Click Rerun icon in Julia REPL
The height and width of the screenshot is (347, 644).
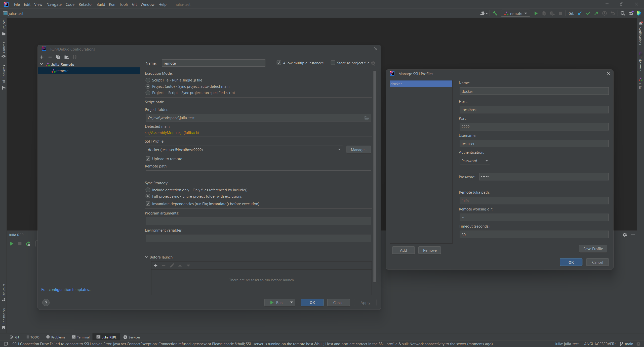click(28, 244)
